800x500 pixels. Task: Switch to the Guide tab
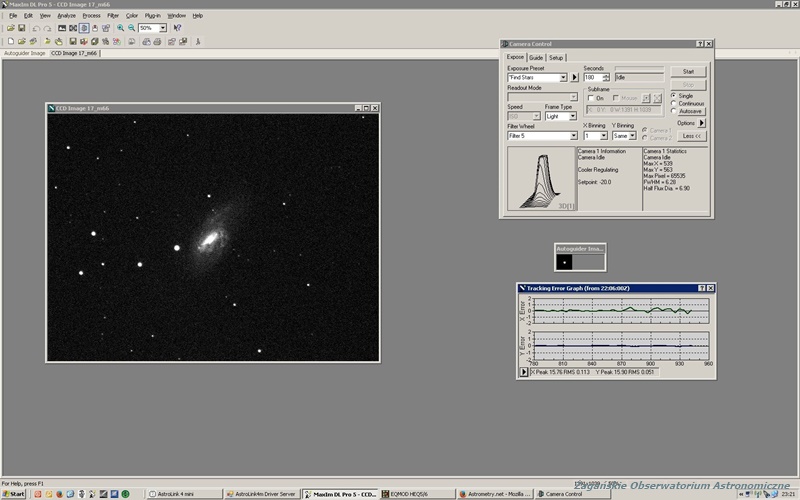tap(536, 58)
